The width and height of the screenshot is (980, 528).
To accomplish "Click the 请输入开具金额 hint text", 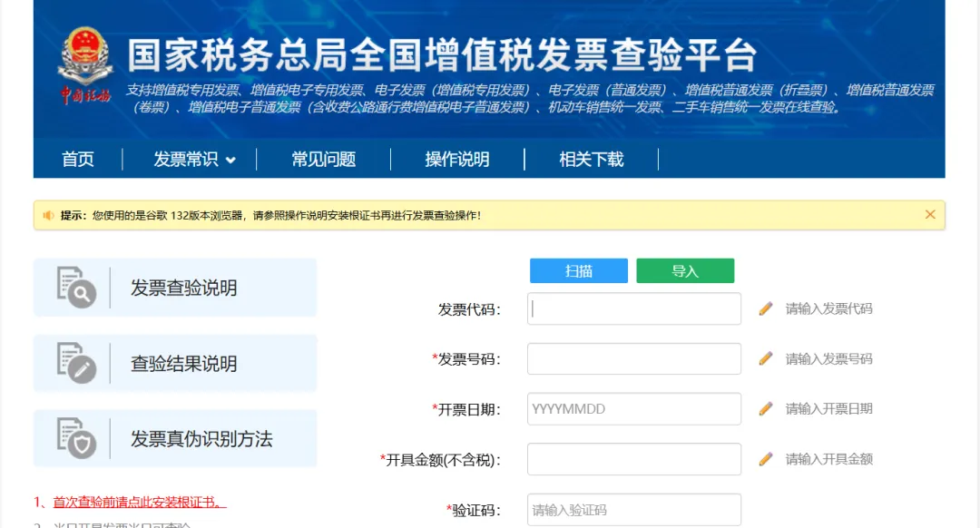I will [x=828, y=459].
